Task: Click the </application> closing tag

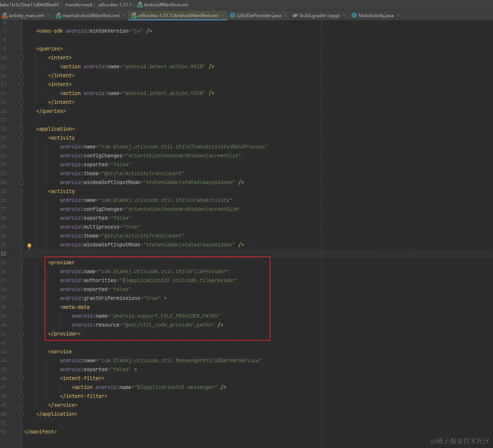Action: pos(57,414)
